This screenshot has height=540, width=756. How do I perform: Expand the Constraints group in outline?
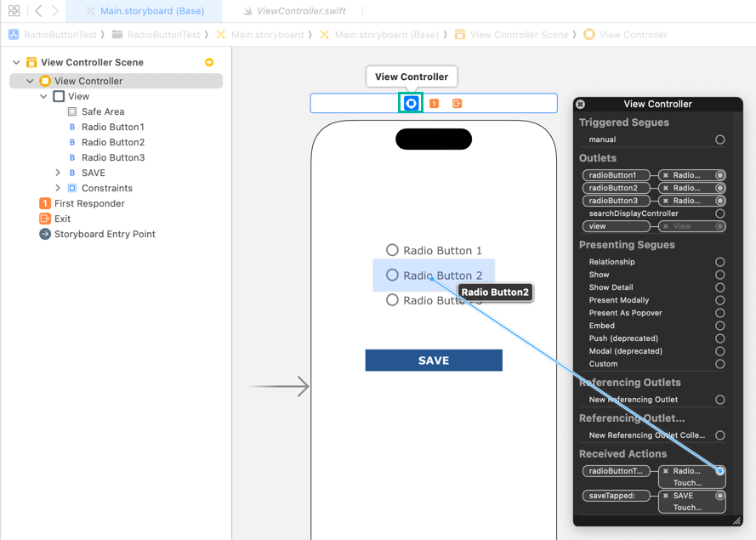pyautogui.click(x=58, y=188)
